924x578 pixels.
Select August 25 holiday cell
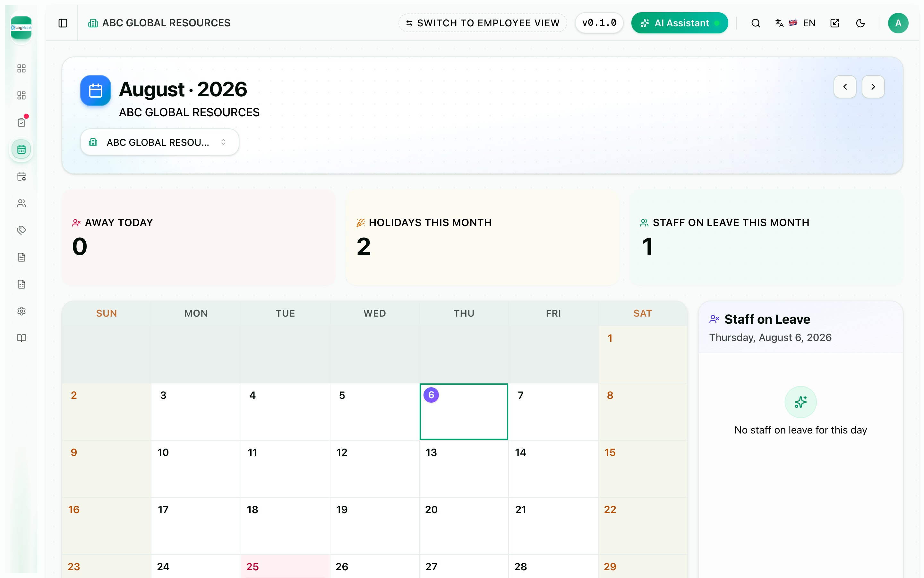point(285,566)
